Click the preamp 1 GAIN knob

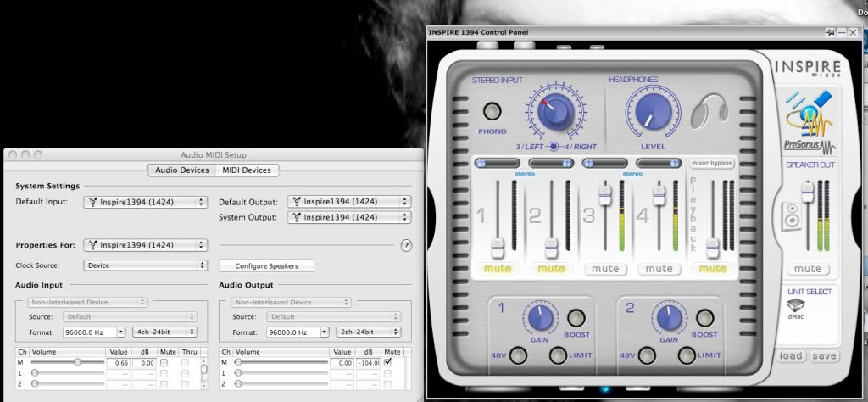coord(540,318)
